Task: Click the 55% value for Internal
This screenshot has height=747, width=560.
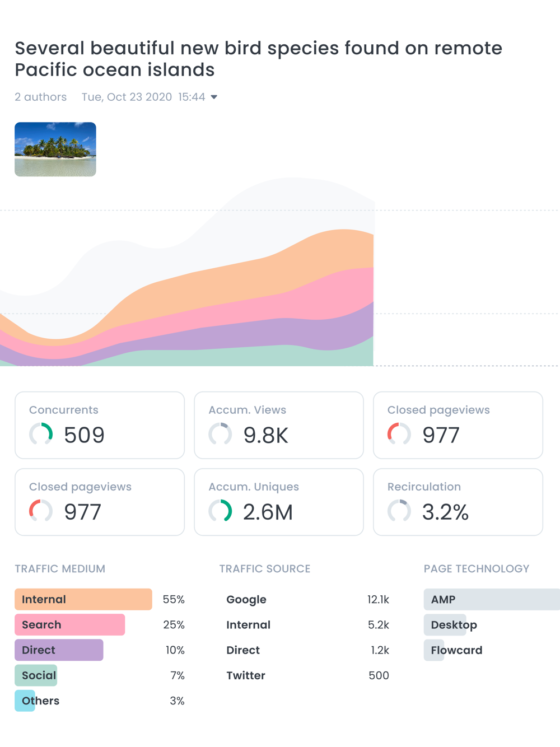Action: 174,599
